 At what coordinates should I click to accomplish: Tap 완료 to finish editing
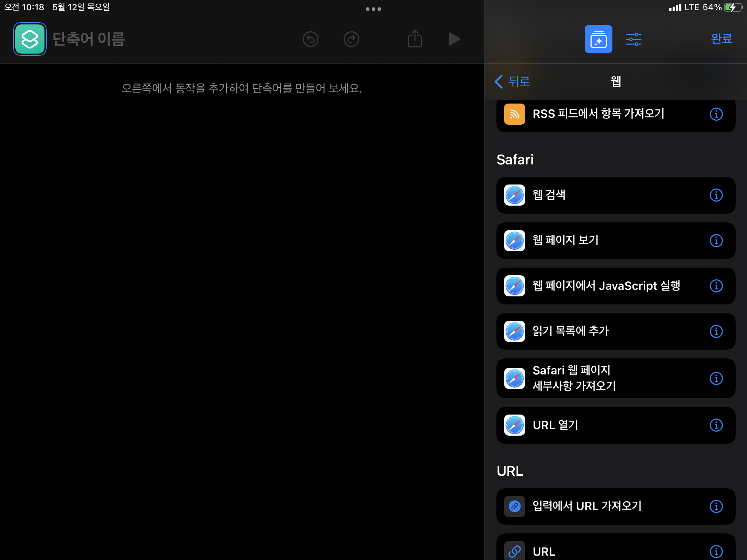(x=721, y=39)
